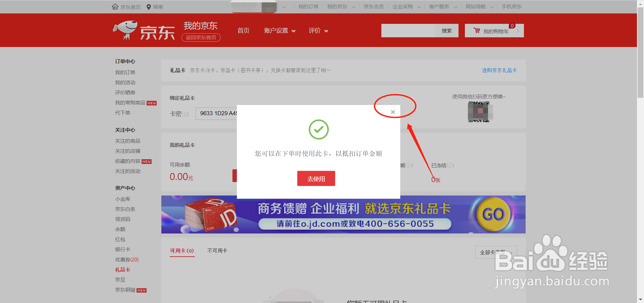Open the gift card promotional banner
This screenshot has height=303, width=644.
(x=343, y=214)
